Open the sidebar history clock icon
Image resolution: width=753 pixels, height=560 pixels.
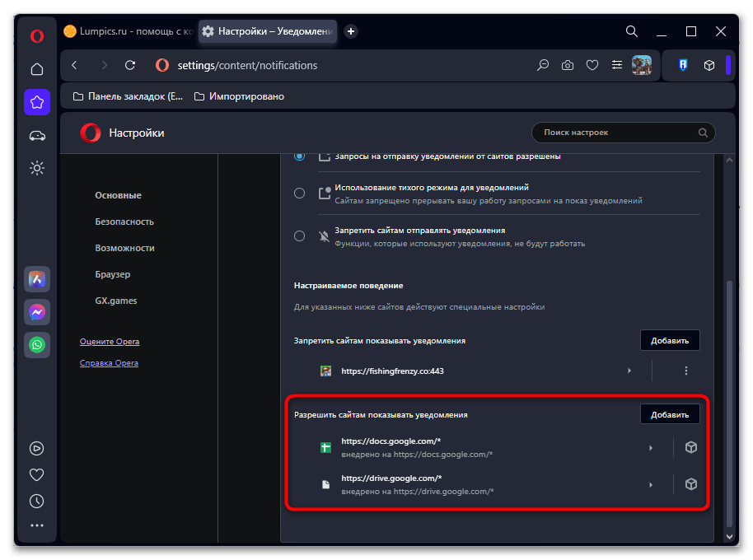pyautogui.click(x=37, y=501)
